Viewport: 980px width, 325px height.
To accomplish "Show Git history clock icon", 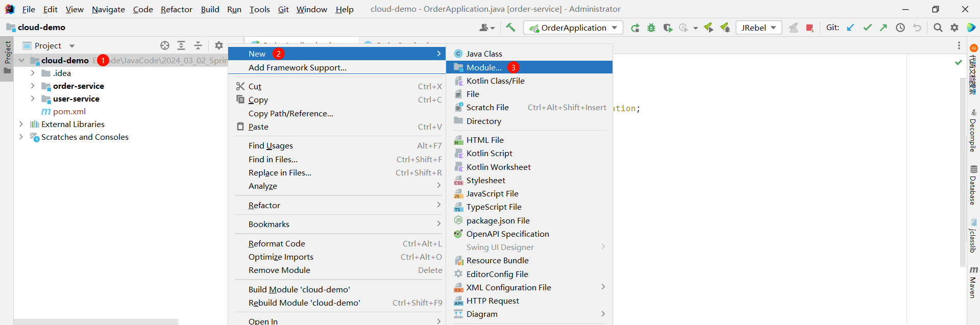I will pyautogui.click(x=900, y=28).
